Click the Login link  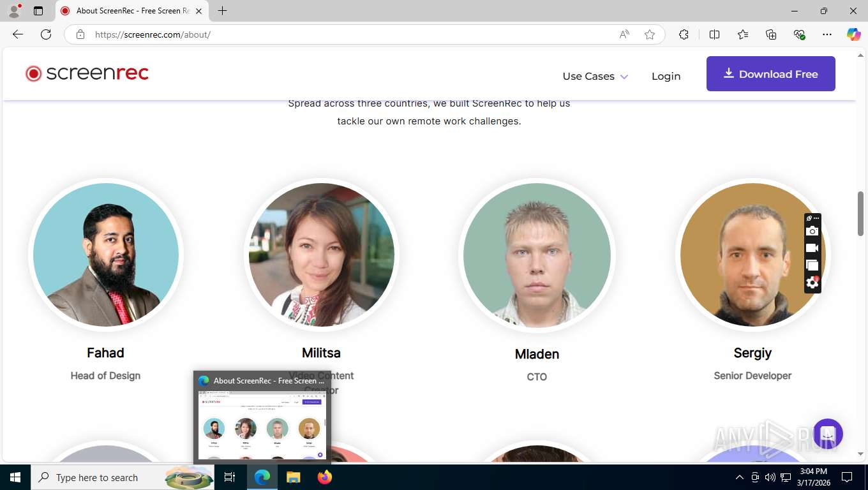tap(666, 77)
